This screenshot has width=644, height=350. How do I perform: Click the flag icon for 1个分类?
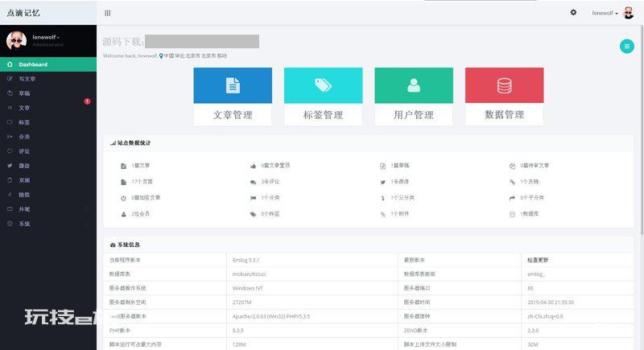point(254,198)
